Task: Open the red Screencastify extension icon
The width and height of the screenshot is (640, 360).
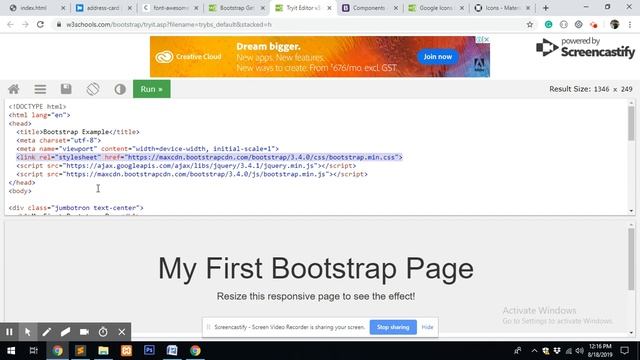Action: pyautogui.click(x=593, y=24)
